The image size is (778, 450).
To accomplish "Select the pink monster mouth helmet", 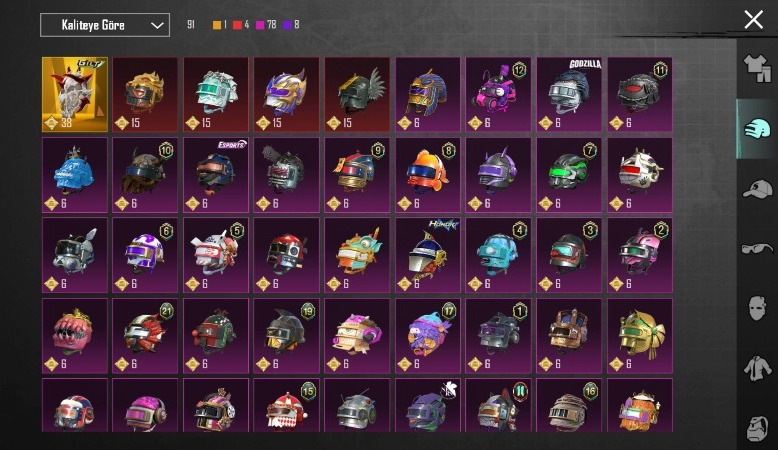I will (75, 336).
